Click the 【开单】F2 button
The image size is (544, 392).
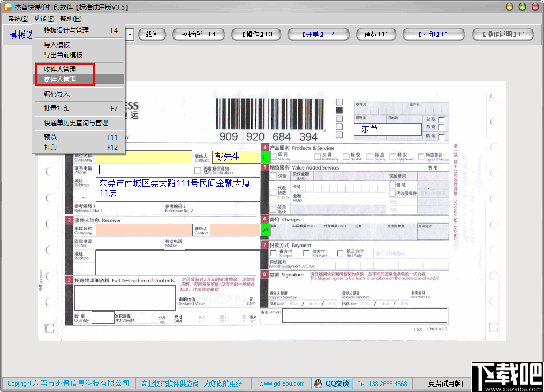coord(318,34)
